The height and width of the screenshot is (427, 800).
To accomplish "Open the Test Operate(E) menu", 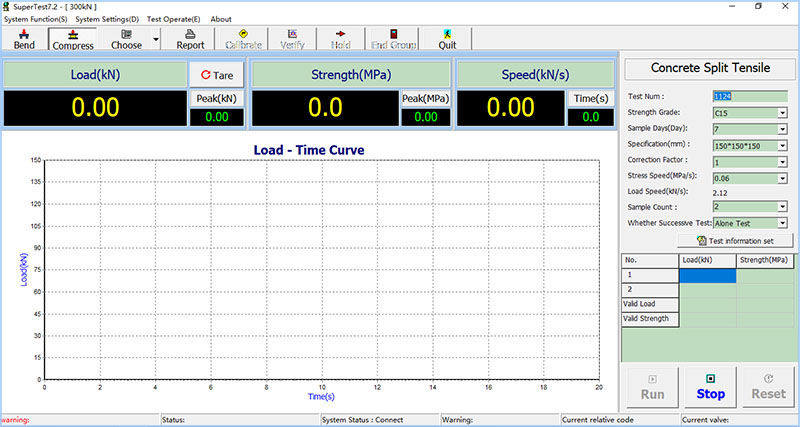I will [x=173, y=19].
